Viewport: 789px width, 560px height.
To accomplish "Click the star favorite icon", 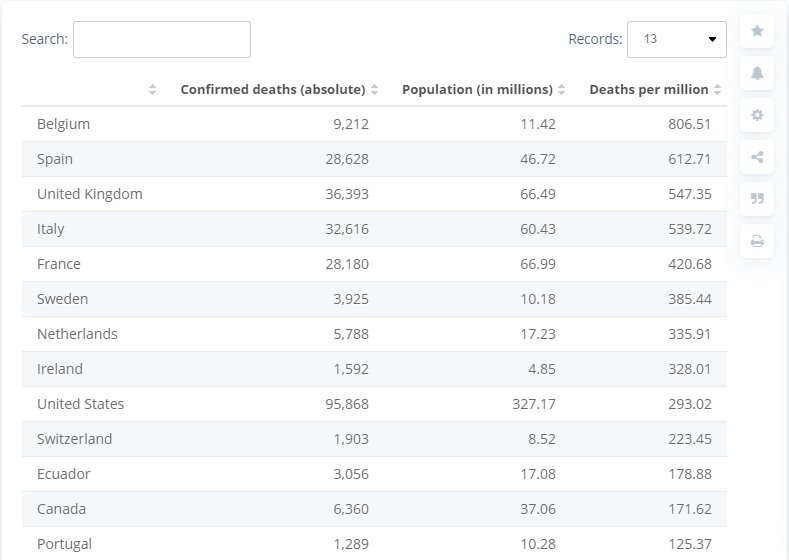I will (x=757, y=31).
